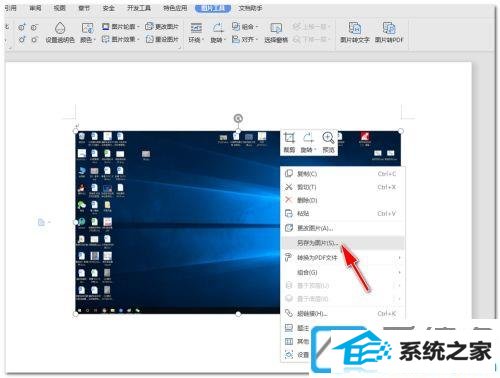Switch to the Document Assistant (文档助手) tab
The image size is (500, 378).
[250, 8]
